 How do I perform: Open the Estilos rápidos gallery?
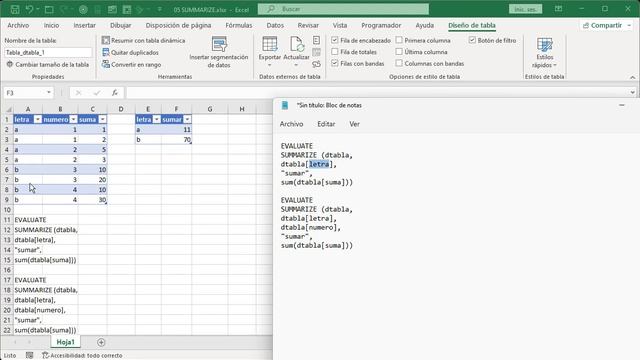[544, 53]
